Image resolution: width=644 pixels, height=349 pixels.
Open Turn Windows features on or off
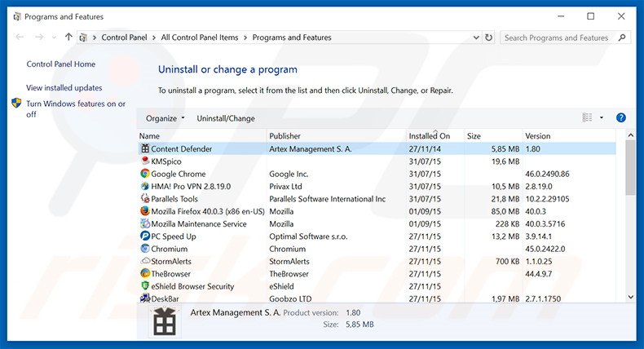(x=76, y=109)
